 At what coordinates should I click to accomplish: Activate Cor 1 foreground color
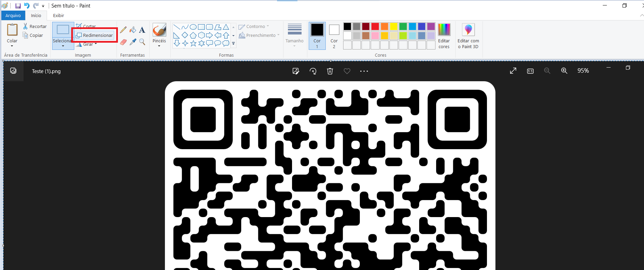[x=317, y=35]
